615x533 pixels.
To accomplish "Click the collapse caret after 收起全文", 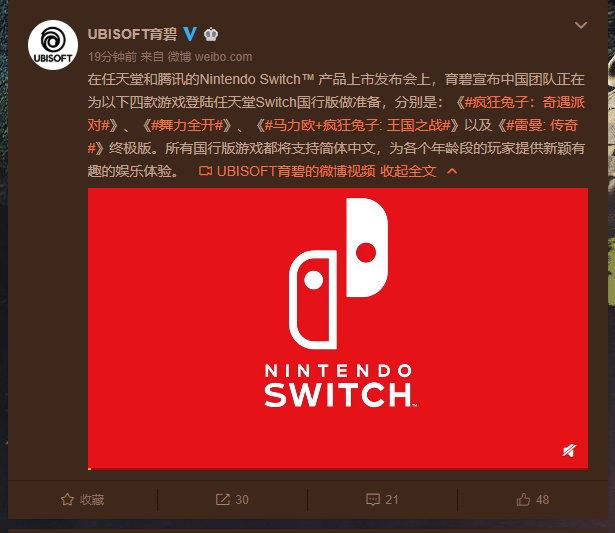I will (452, 171).
